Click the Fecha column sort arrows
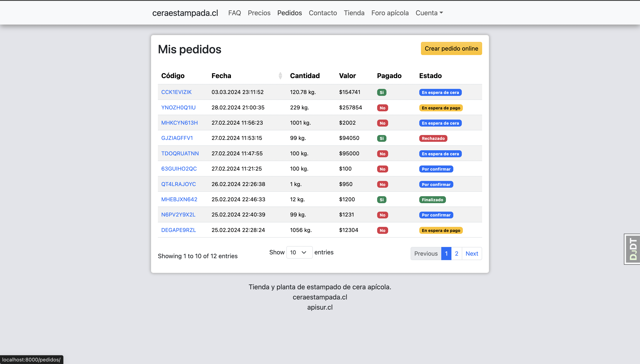 [x=280, y=76]
